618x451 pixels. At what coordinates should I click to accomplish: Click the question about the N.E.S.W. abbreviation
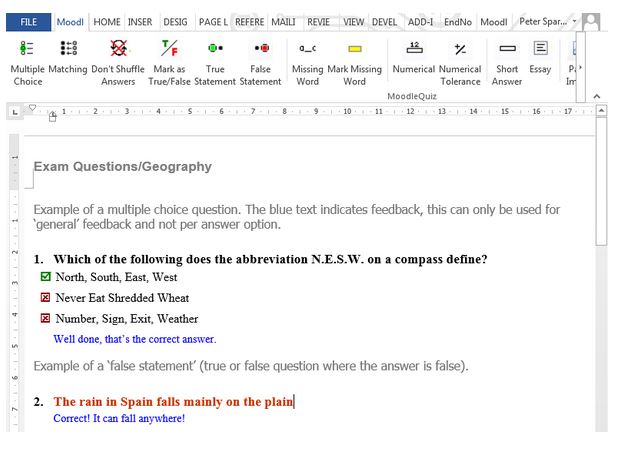click(270, 259)
